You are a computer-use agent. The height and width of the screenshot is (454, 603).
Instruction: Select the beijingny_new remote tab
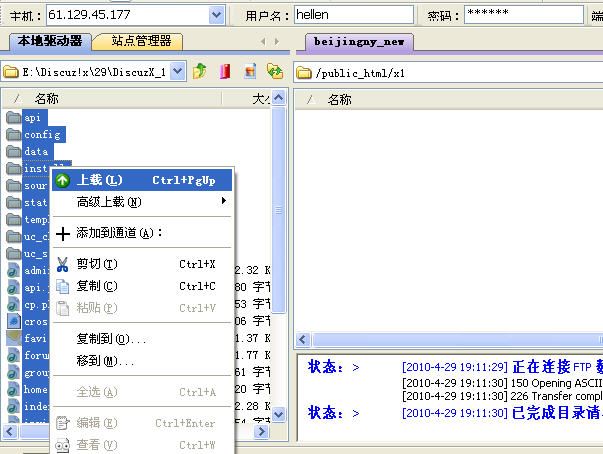[x=357, y=42]
